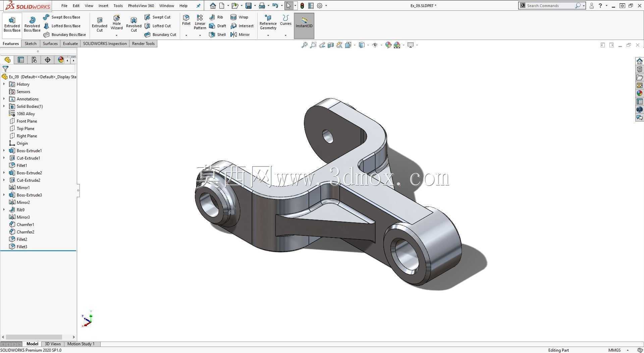Expand the Rib9 feature

point(4,210)
